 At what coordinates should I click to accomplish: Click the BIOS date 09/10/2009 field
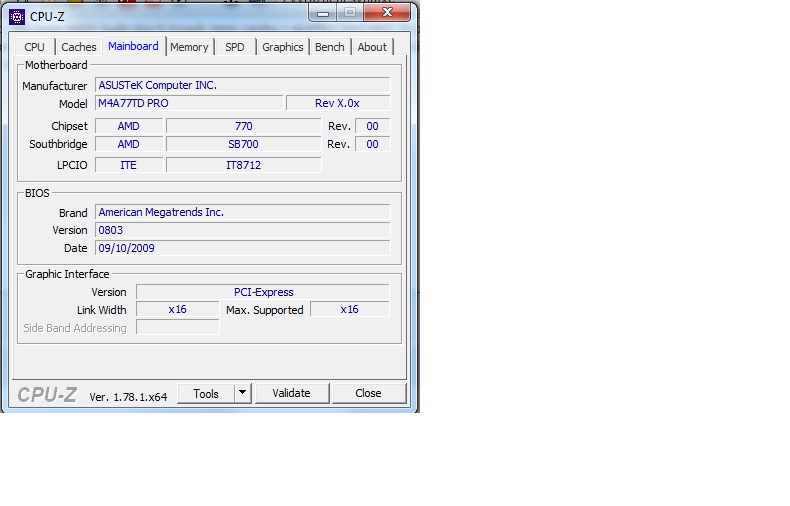point(242,248)
